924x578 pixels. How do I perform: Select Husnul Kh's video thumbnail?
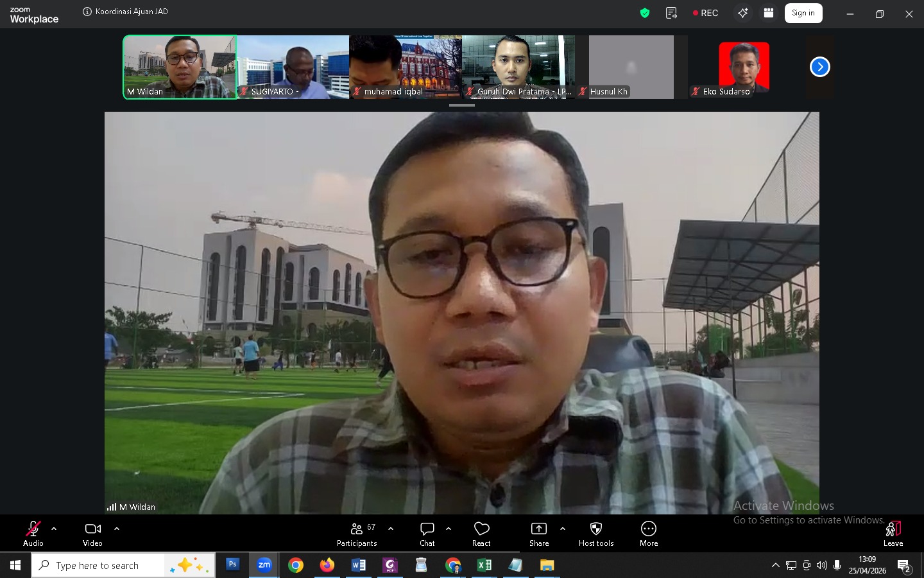click(631, 67)
